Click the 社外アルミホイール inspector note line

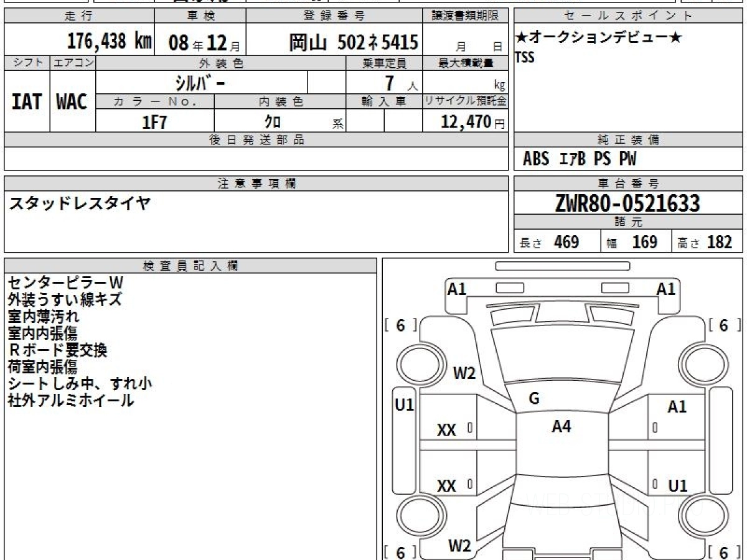click(x=70, y=401)
